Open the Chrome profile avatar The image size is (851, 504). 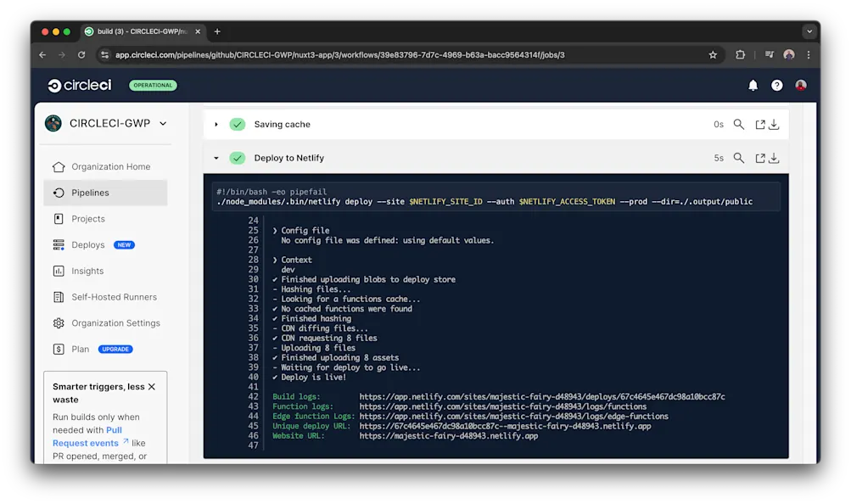click(x=789, y=55)
